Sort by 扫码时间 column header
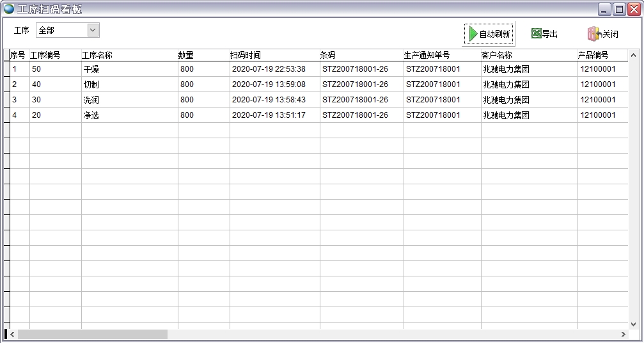 [246, 55]
